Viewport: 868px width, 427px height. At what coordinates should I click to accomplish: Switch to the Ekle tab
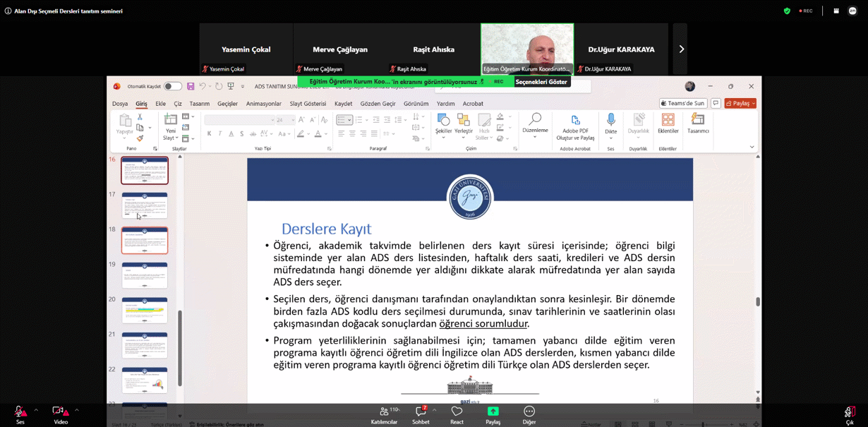tap(161, 104)
